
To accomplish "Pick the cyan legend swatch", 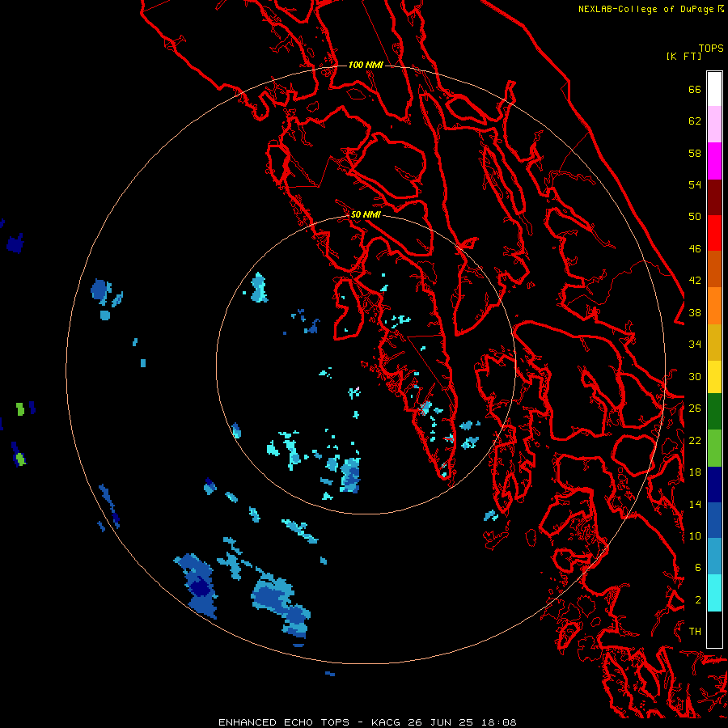I will pyautogui.click(x=714, y=593).
